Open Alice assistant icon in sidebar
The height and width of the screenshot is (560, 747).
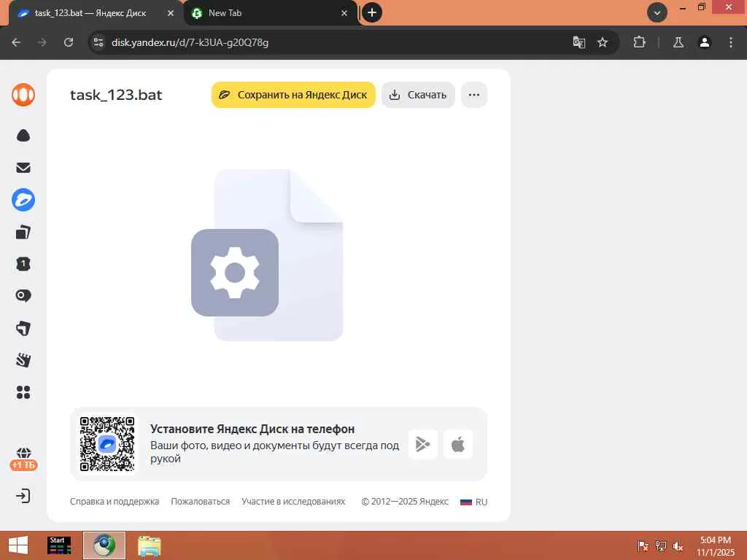pos(23,136)
